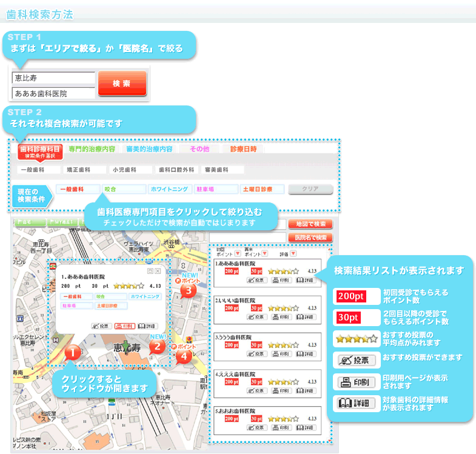Click the 地図で検索 button
Image resolution: width=476 pixels, height=454 pixels.
pos(310,224)
